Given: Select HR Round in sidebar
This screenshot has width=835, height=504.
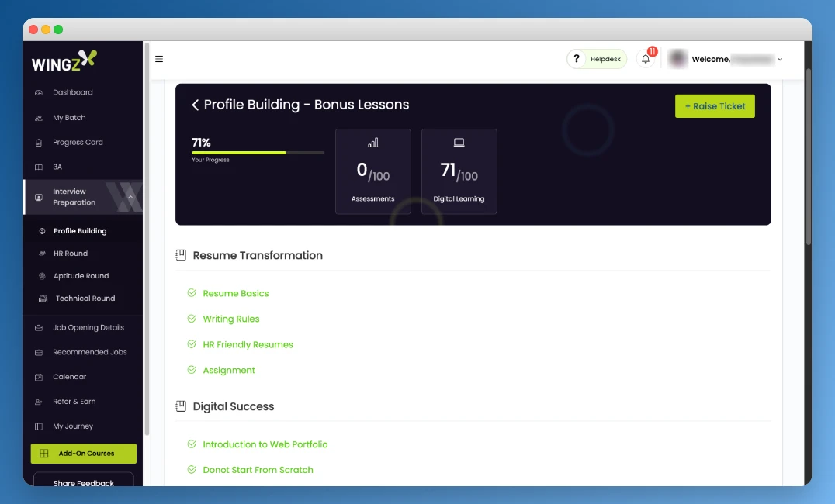Looking at the screenshot, I should click(x=70, y=254).
